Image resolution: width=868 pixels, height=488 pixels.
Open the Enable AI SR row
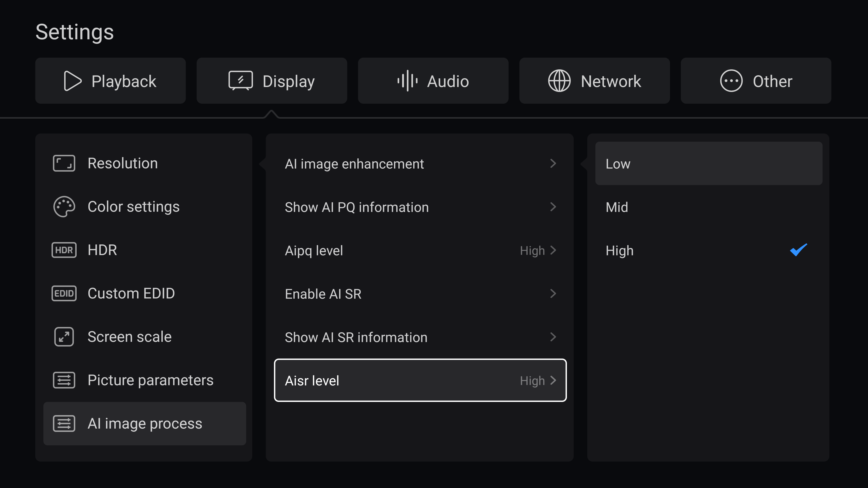click(420, 294)
